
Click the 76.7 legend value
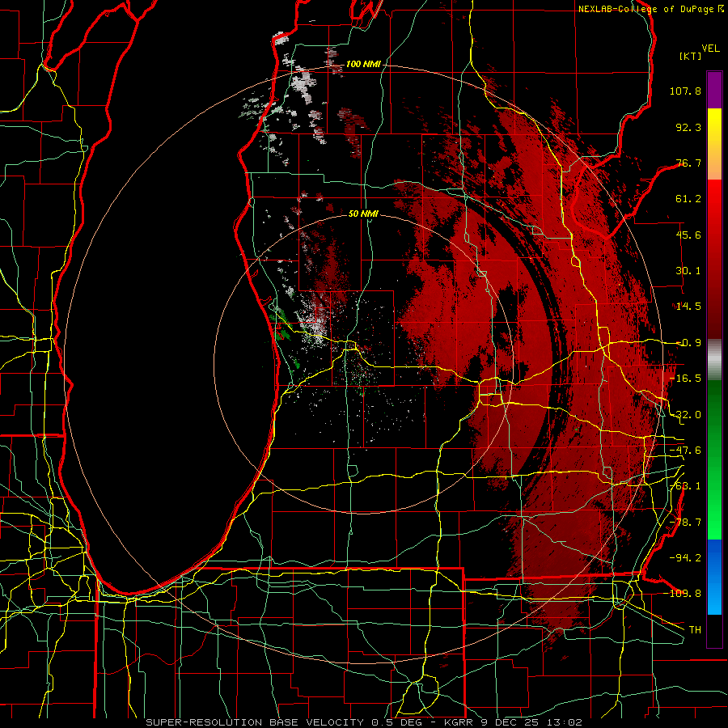(x=688, y=163)
